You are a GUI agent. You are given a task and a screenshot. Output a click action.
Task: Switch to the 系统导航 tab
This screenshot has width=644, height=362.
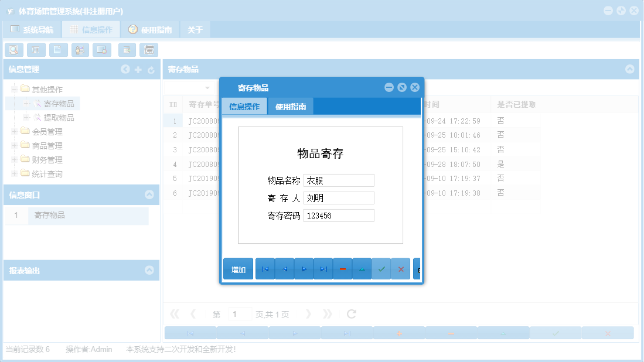(x=35, y=28)
